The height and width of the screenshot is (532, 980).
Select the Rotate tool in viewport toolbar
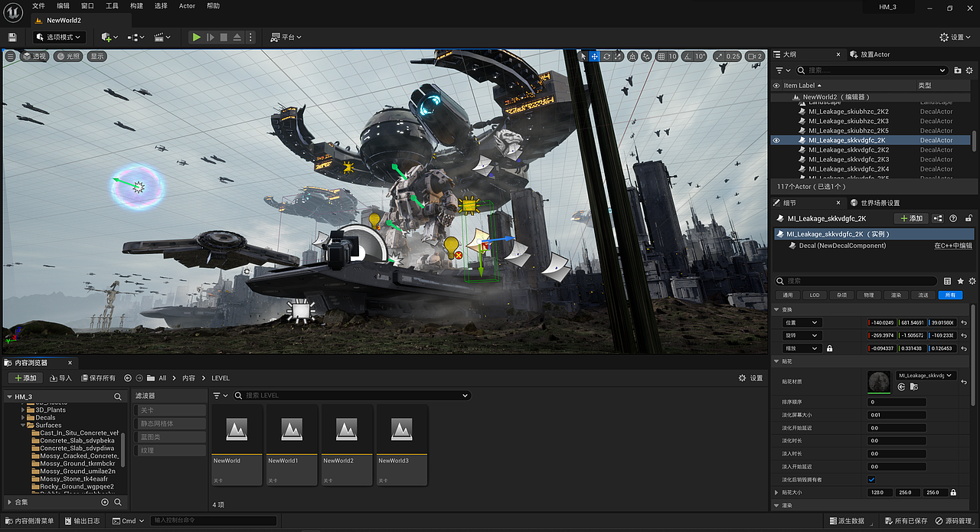[606, 56]
